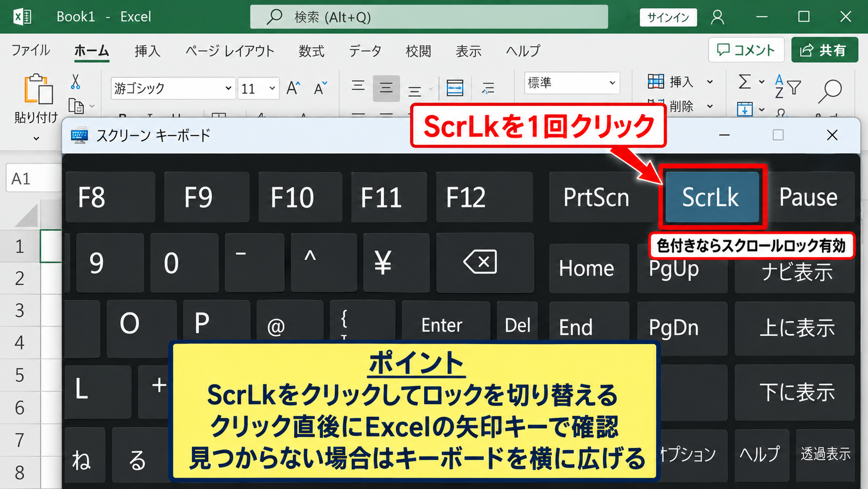Click the paste clipboard icon

(x=38, y=89)
